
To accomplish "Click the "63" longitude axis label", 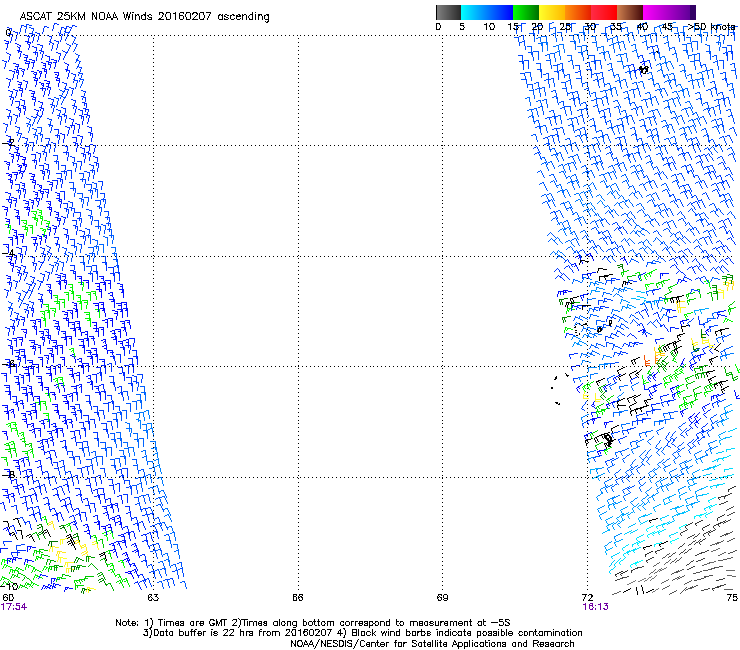I will pyautogui.click(x=153, y=598).
